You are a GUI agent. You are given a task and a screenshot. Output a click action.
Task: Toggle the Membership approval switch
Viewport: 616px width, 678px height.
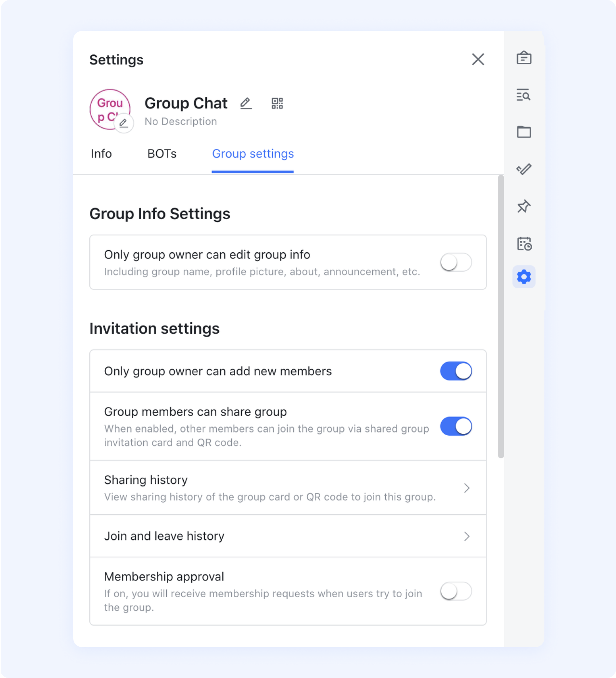[x=456, y=591]
